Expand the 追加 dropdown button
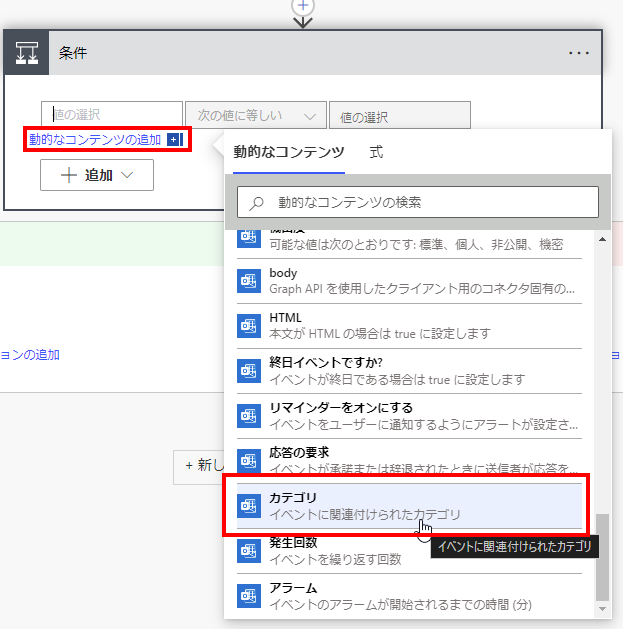Image resolution: width=623 pixels, height=629 pixels. pyautogui.click(x=97, y=175)
